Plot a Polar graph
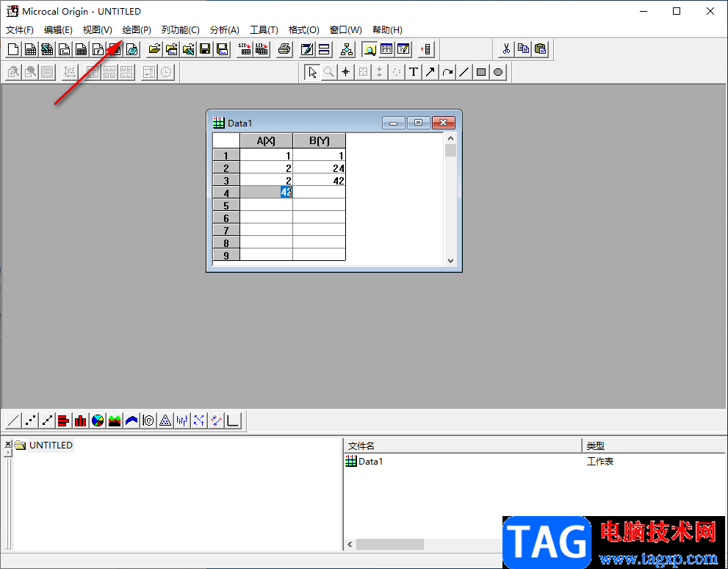The height and width of the screenshot is (569, 728). pos(148,421)
